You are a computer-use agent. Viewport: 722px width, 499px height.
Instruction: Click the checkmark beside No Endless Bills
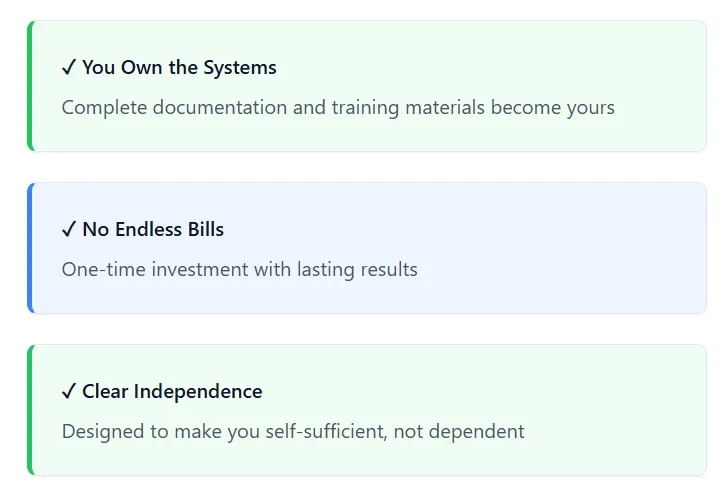[69, 230]
